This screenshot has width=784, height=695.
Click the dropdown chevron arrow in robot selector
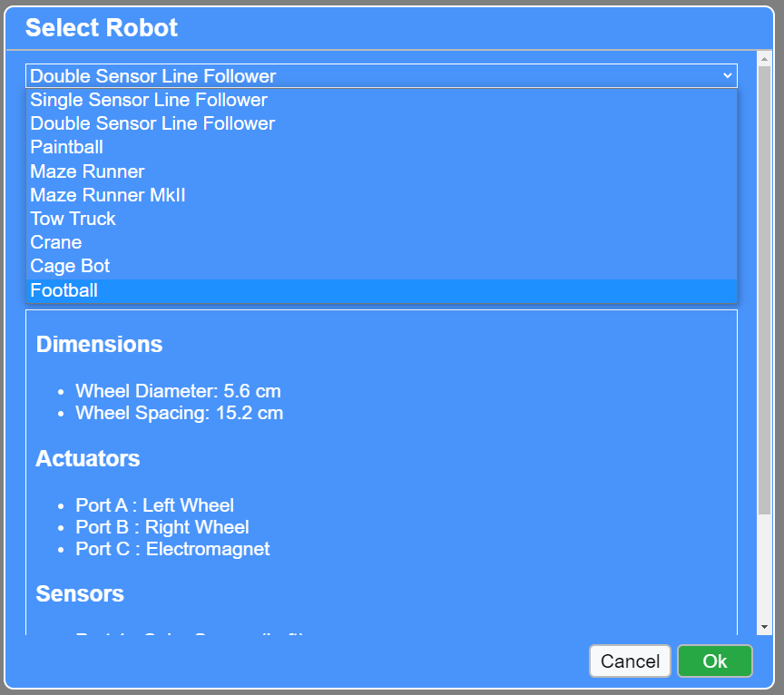[727, 76]
